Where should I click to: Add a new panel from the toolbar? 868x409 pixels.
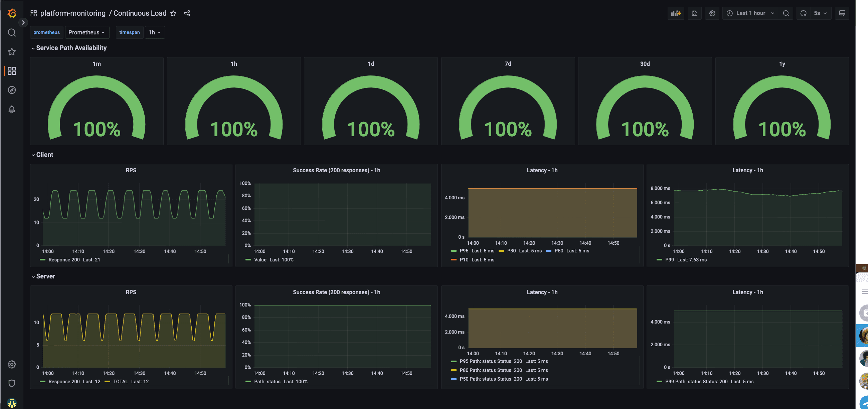pyautogui.click(x=676, y=13)
